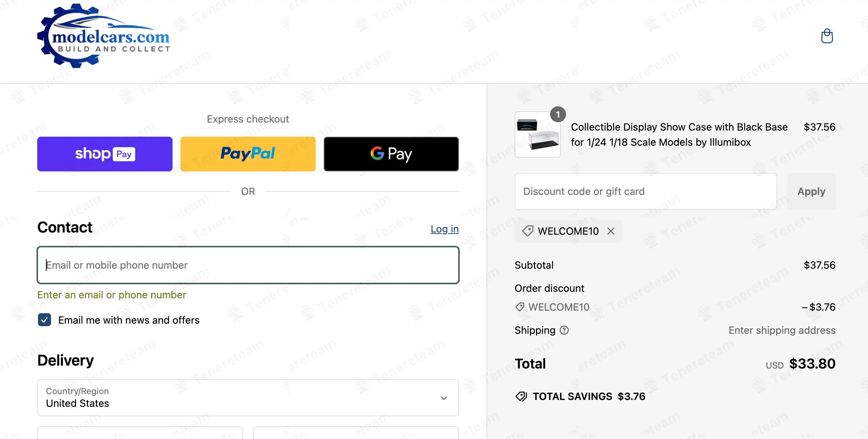
Task: Click the chevron arrow in Country/Region field
Action: point(444,398)
